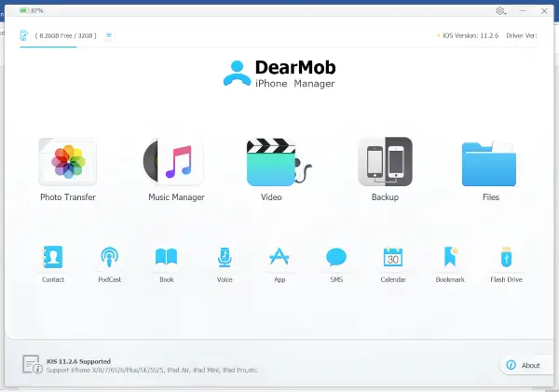Viewport: 559px width, 392px height.
Task: Open settings gear in title bar
Action: coord(500,11)
